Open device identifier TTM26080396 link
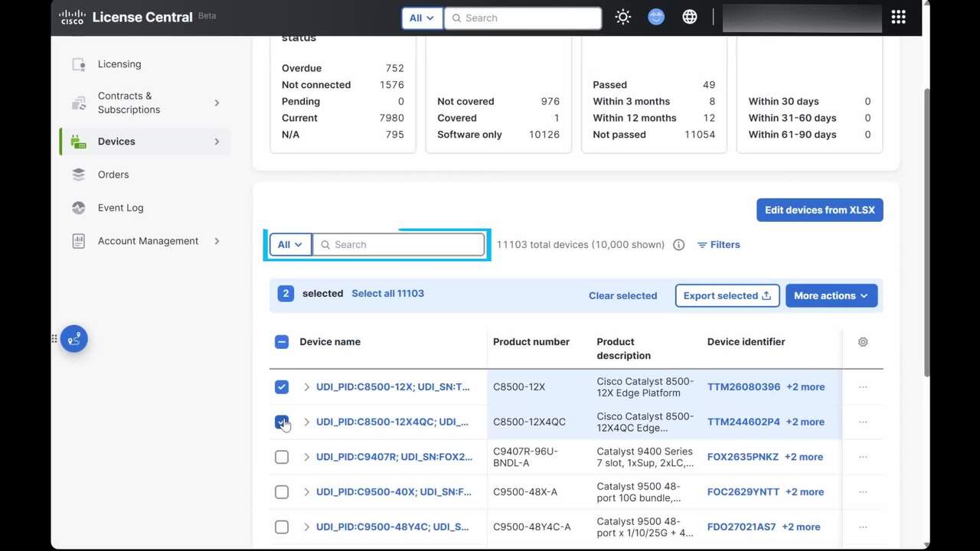Image resolution: width=980 pixels, height=551 pixels. (743, 387)
